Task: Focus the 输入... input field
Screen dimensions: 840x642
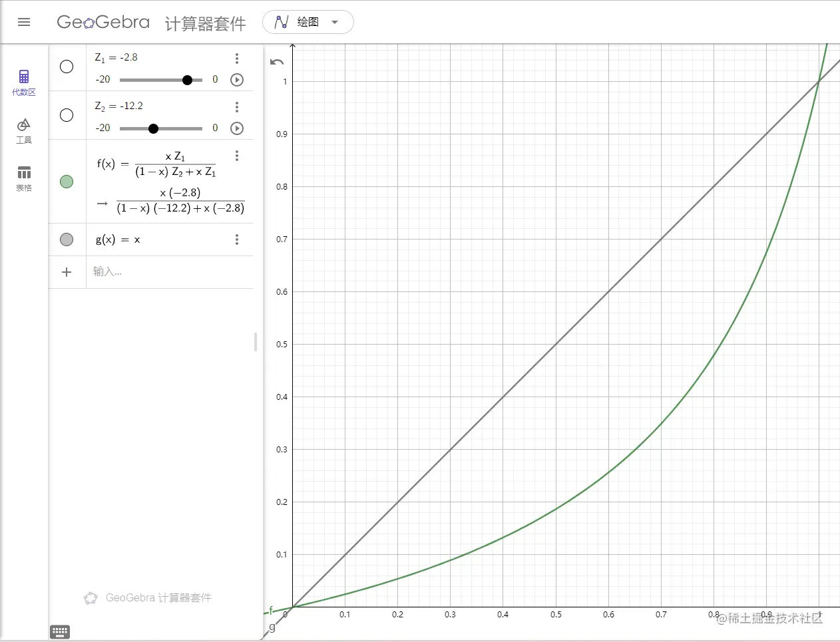Action: [170, 272]
